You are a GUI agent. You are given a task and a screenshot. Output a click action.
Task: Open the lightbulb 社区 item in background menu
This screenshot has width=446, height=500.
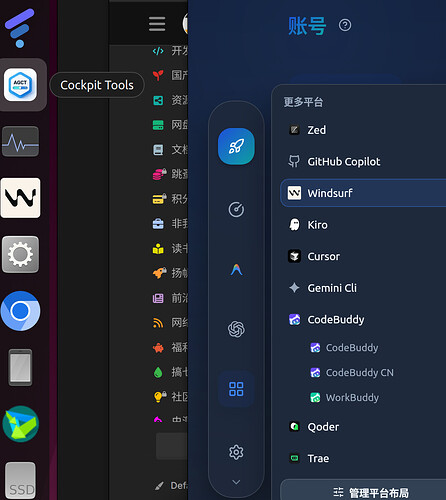click(170, 397)
